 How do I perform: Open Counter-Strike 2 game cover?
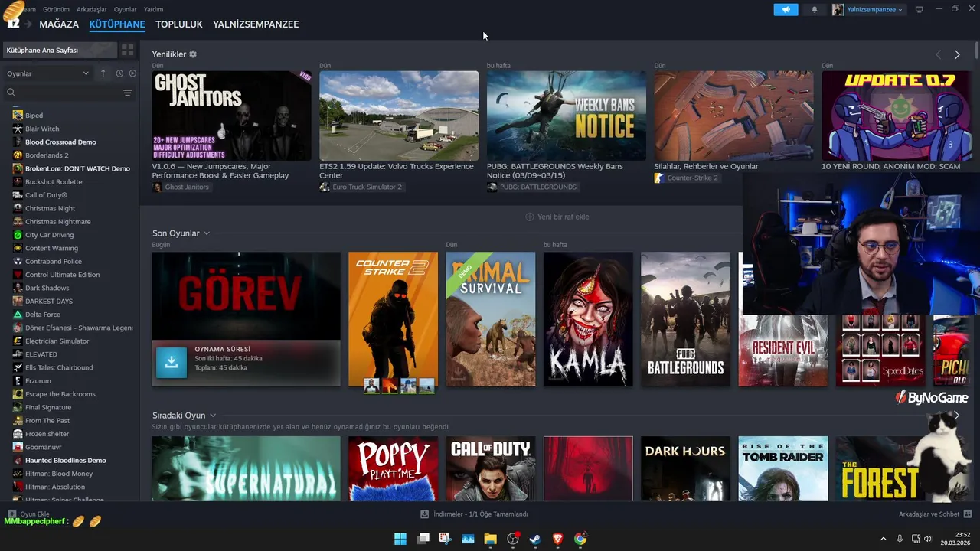[x=393, y=319]
